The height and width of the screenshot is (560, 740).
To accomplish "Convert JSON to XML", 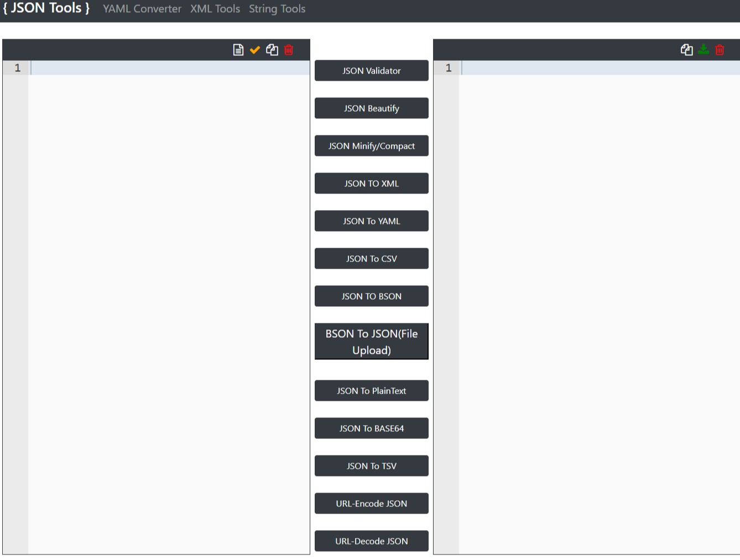I will 371,183.
